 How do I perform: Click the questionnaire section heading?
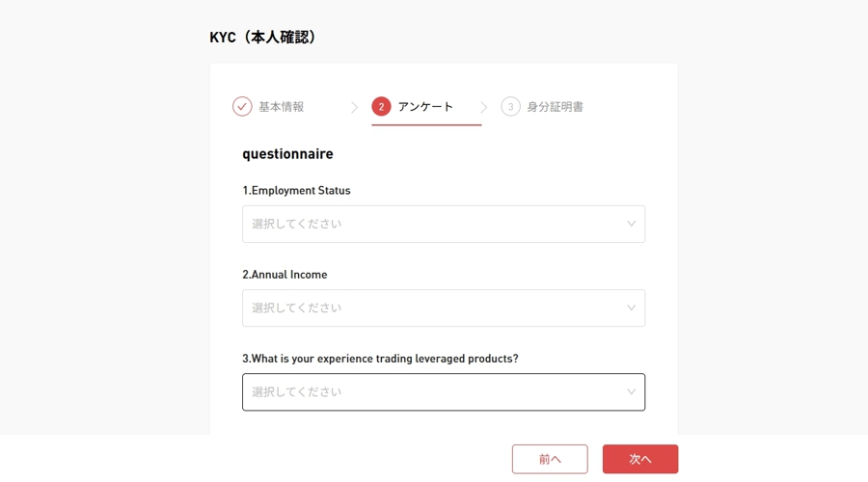(x=287, y=154)
